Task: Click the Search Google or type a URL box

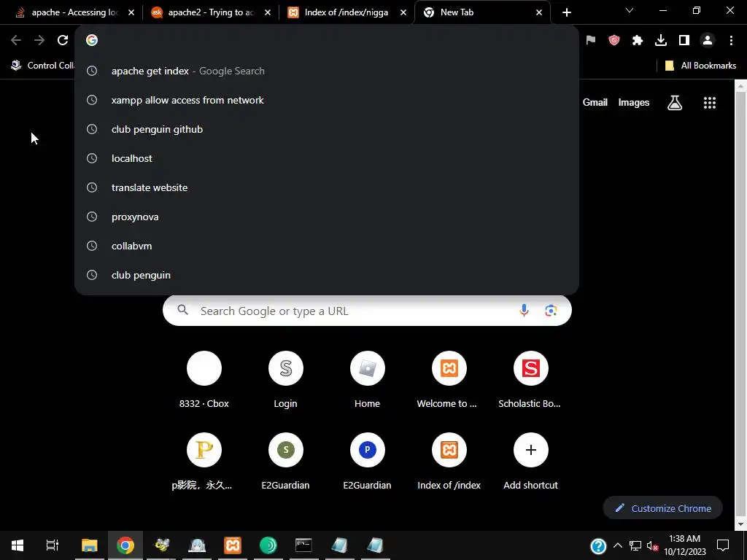Action: [367, 311]
